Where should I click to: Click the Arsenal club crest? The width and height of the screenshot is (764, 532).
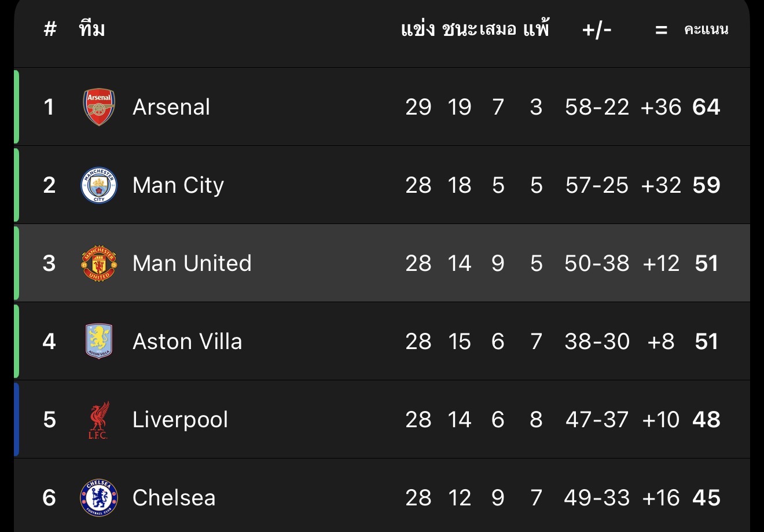99,107
